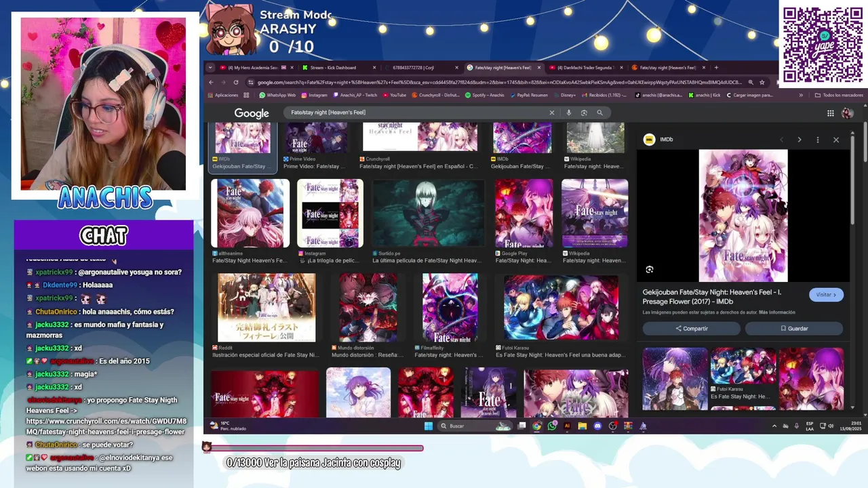Viewport: 868px width, 488px height.
Task: Click the Guardar button
Action: click(x=794, y=329)
